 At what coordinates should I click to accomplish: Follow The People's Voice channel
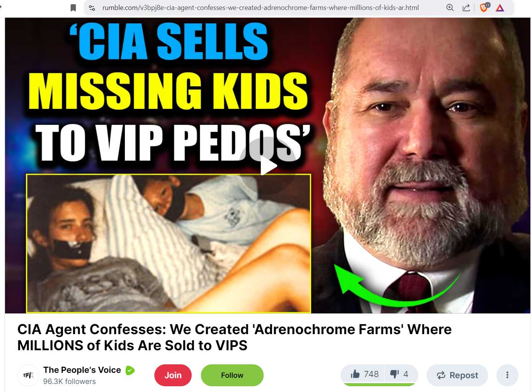(x=232, y=375)
